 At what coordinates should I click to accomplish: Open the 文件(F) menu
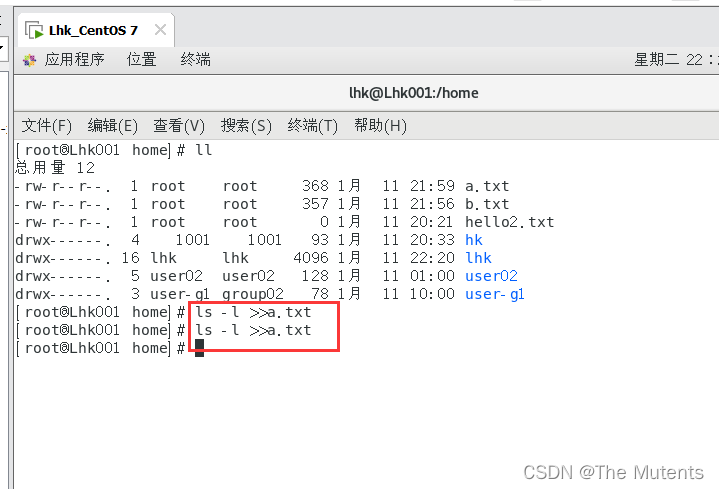47,125
